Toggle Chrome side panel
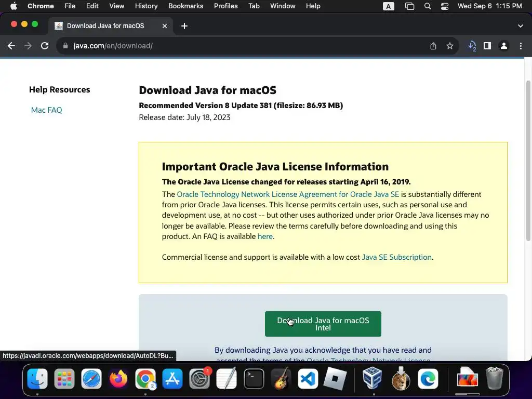Viewport: 532px width, 399px height. (487, 46)
